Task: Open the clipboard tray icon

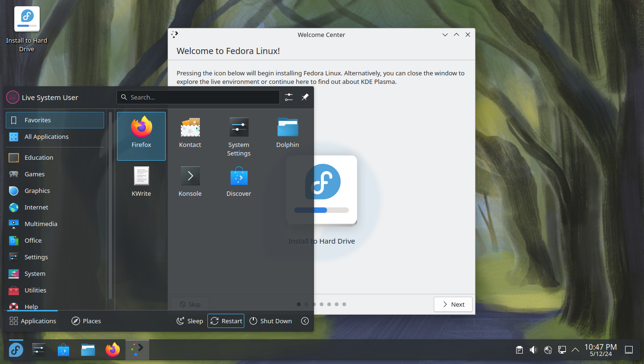Action: [519, 350]
